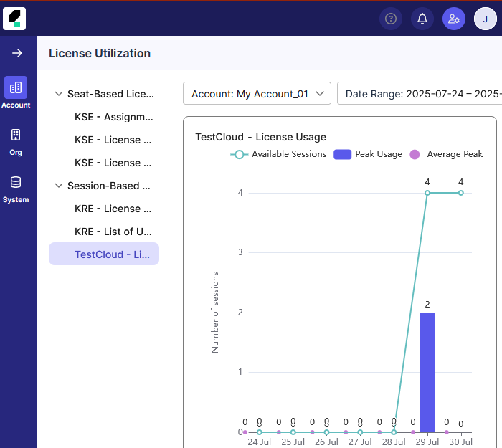Screen dimensions: 502x448
Task: Open the help question mark icon
Action: click(391, 19)
